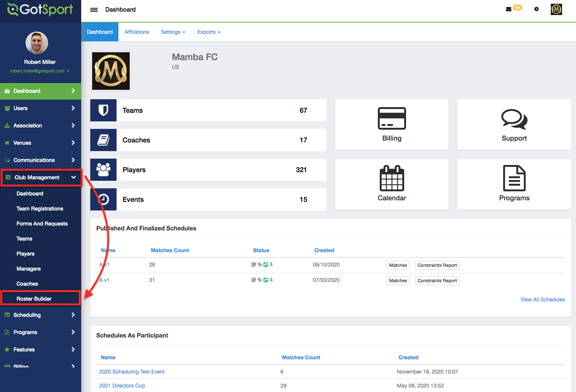Click pin icon in 26-match schedule row
This screenshot has width=576, height=392.
(271, 265)
